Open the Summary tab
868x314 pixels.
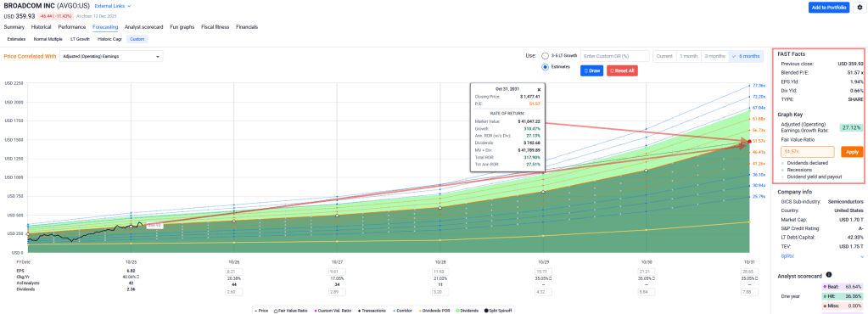tap(14, 26)
